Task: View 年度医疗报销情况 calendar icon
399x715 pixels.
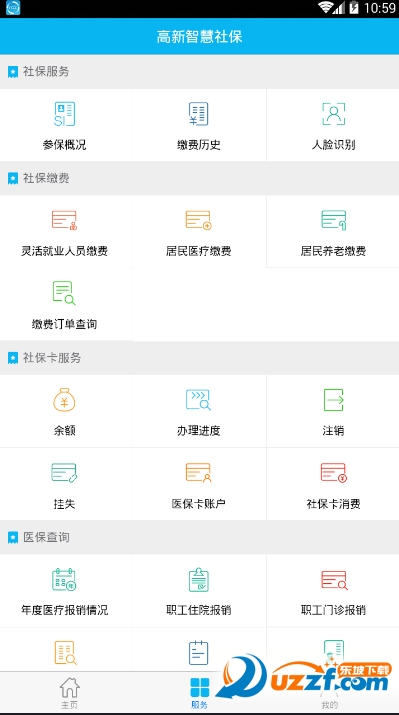Action: [x=64, y=580]
